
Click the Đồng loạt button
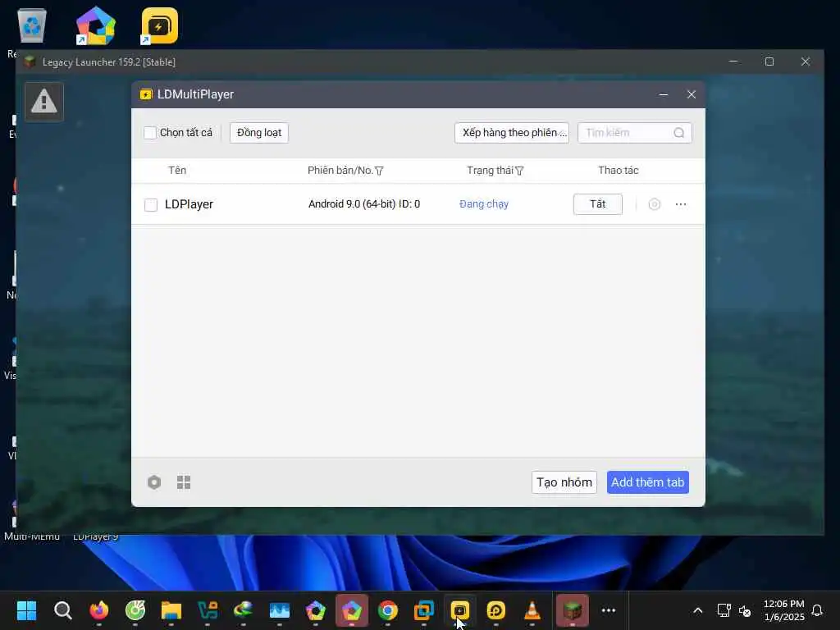pos(259,133)
